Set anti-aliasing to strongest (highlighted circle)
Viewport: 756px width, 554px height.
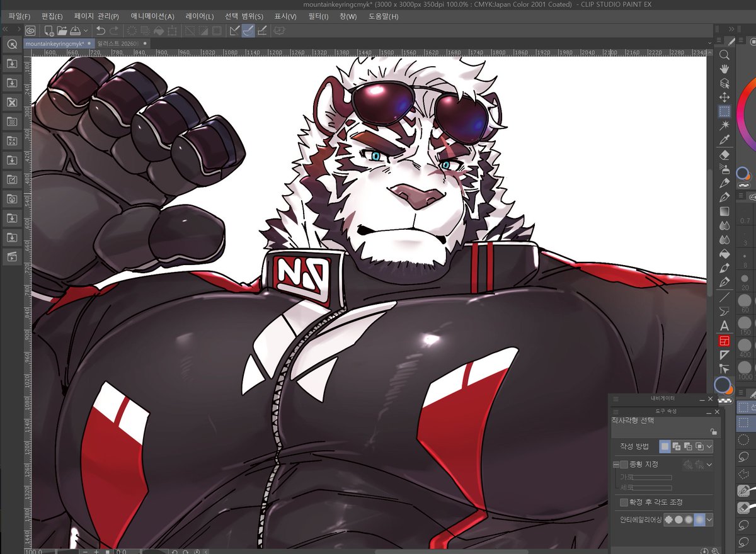coord(699,520)
